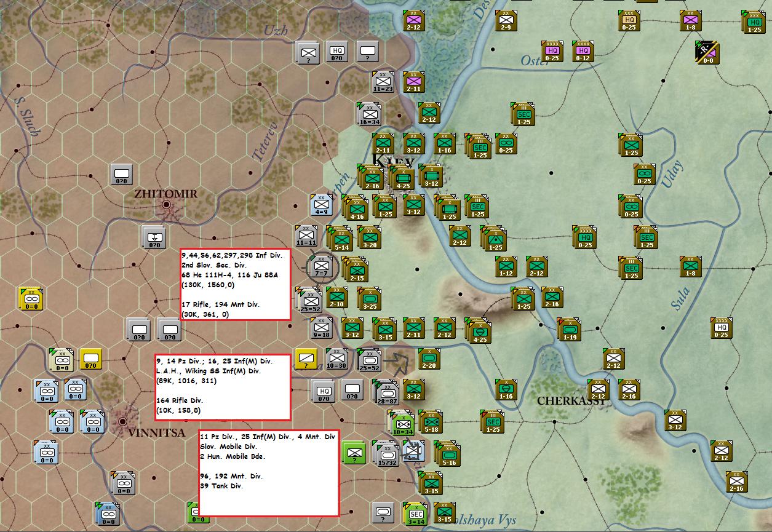Select the green 5-16 counter stack
772x532 pixels.
point(447,454)
